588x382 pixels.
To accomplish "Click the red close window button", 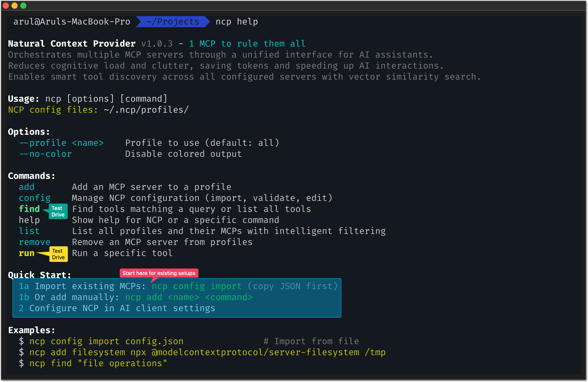I will click(6, 6).
